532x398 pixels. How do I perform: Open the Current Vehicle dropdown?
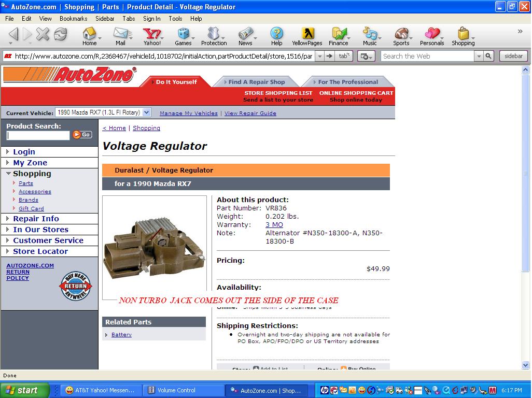[146, 112]
